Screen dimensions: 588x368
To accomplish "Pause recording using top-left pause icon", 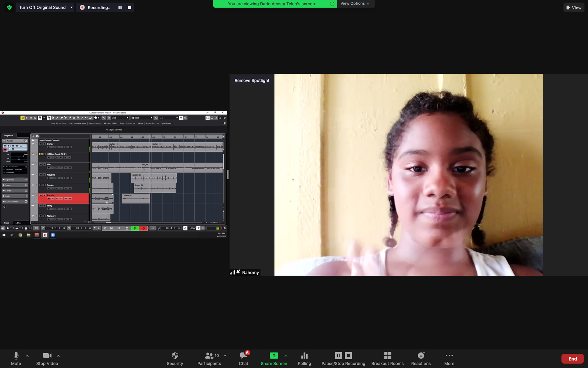I will coord(120,7).
